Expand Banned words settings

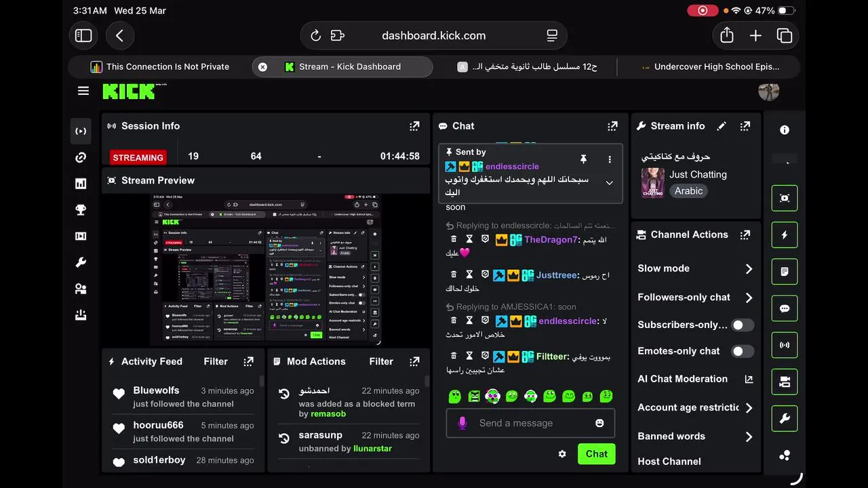coord(749,436)
